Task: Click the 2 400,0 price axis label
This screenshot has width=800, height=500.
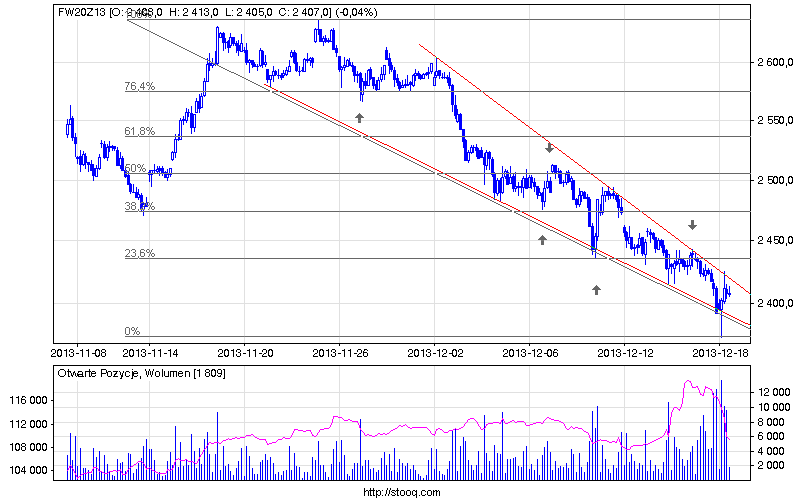Action: pos(775,304)
